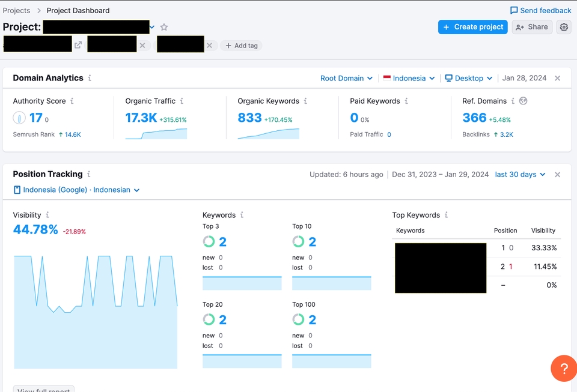Image resolution: width=577 pixels, height=392 pixels.
Task: Open Top 10 keywords count
Action: (313, 242)
